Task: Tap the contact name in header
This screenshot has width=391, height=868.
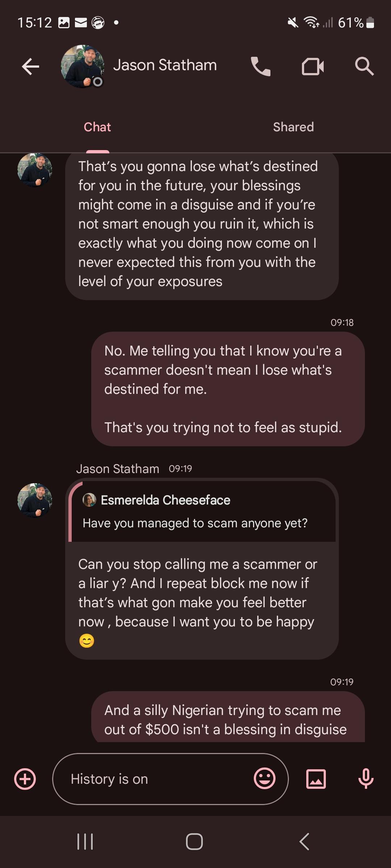Action: 165,65
